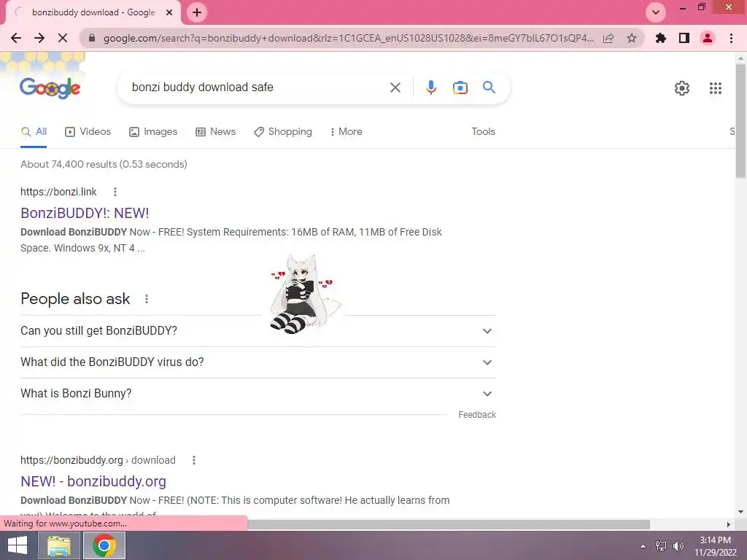Open volume control tray icon
Viewport: 747px width, 560px height.
coord(678,546)
